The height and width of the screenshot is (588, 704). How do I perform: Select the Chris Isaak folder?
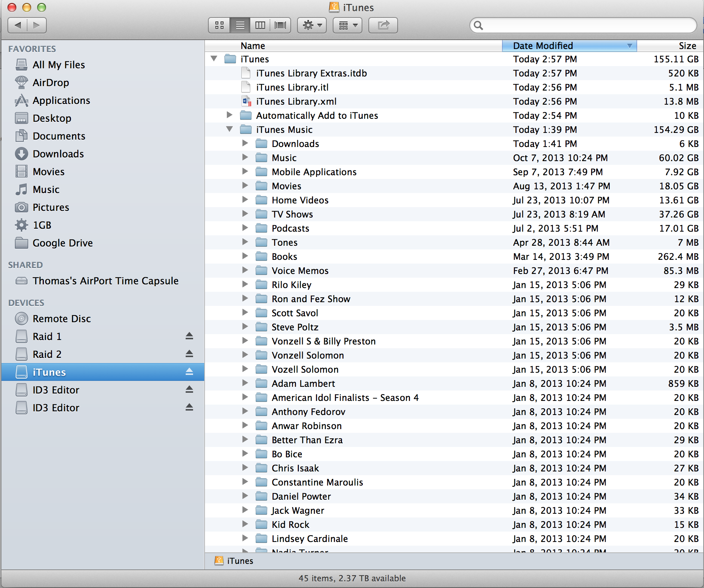[454, 468]
